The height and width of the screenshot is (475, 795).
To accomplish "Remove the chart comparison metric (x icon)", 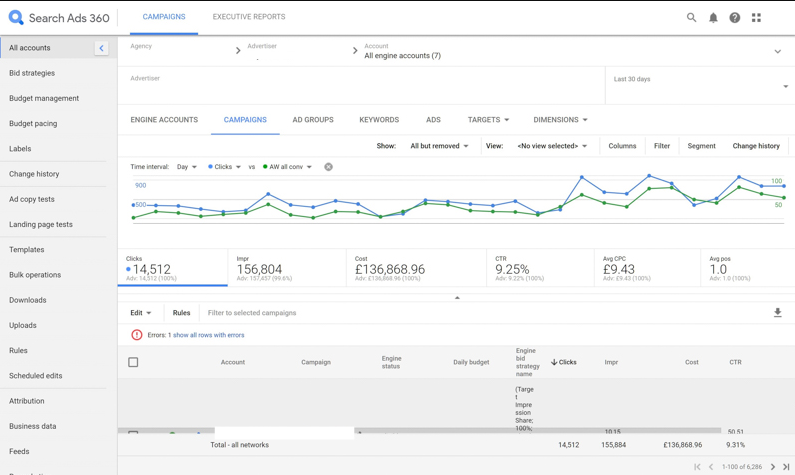I will 329,167.
